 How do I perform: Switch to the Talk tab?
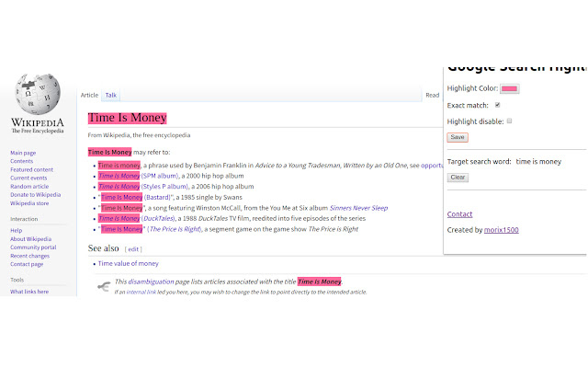coord(110,95)
